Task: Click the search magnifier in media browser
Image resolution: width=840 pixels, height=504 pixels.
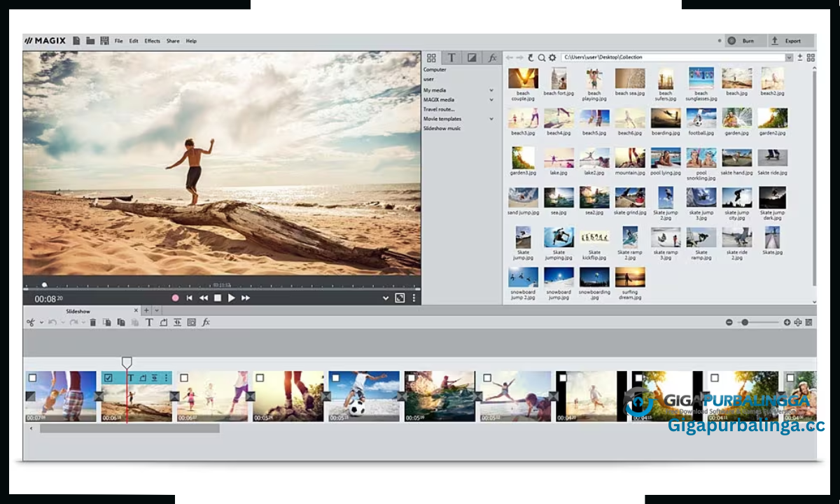Action: [541, 57]
